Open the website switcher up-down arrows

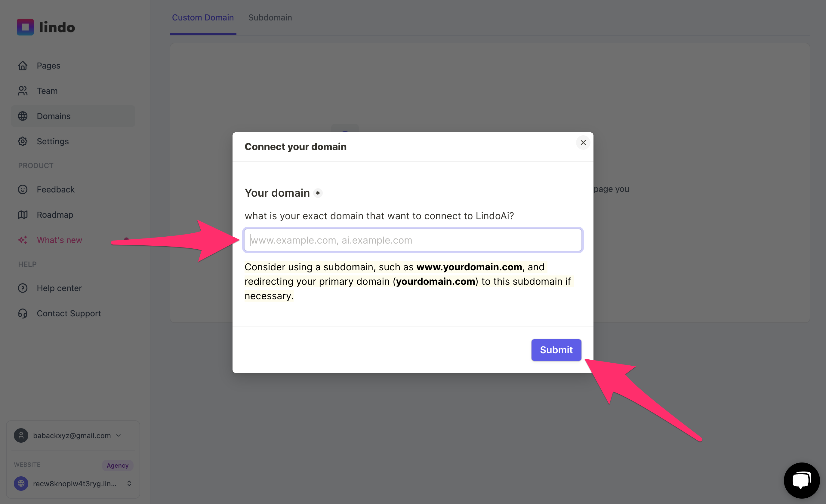(129, 483)
